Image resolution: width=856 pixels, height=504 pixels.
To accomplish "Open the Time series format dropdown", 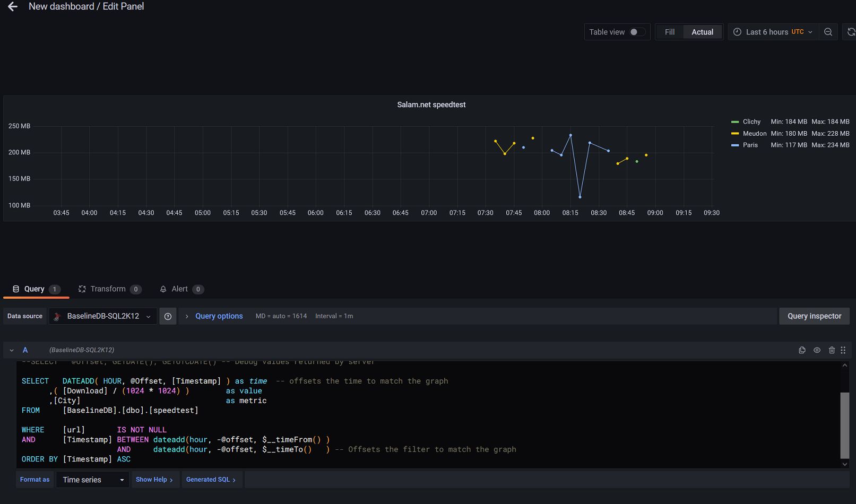I will [93, 480].
